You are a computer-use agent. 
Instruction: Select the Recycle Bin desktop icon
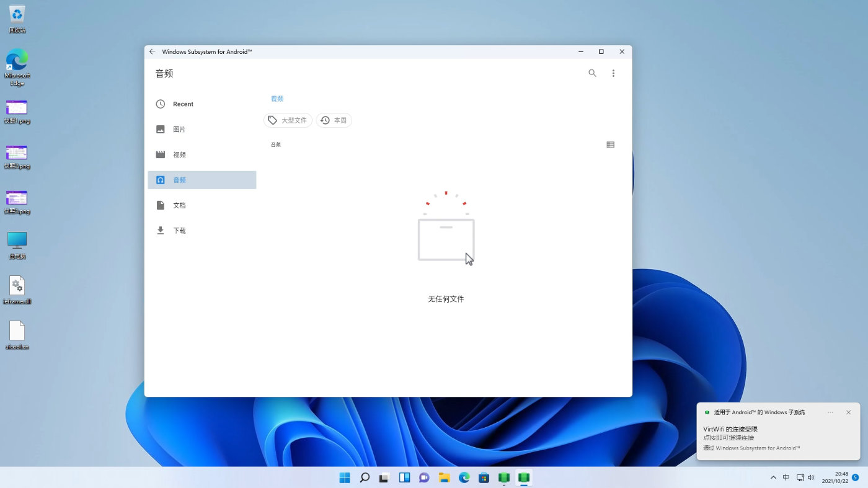(x=17, y=19)
